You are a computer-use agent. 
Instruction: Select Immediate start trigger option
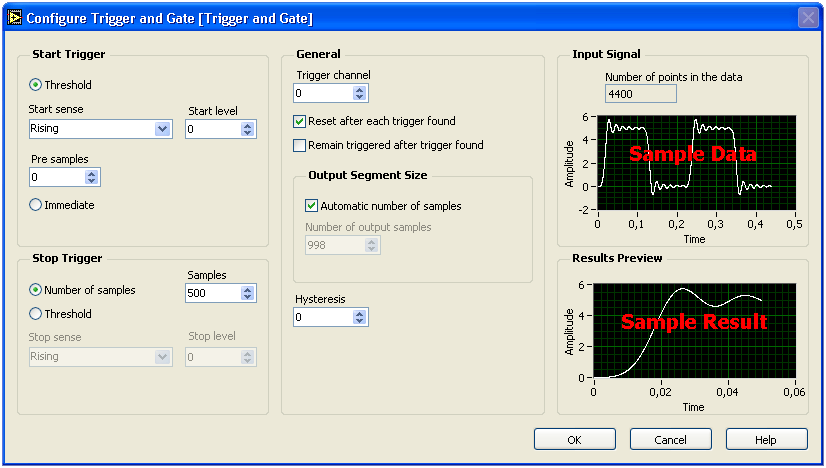pyautogui.click(x=35, y=205)
